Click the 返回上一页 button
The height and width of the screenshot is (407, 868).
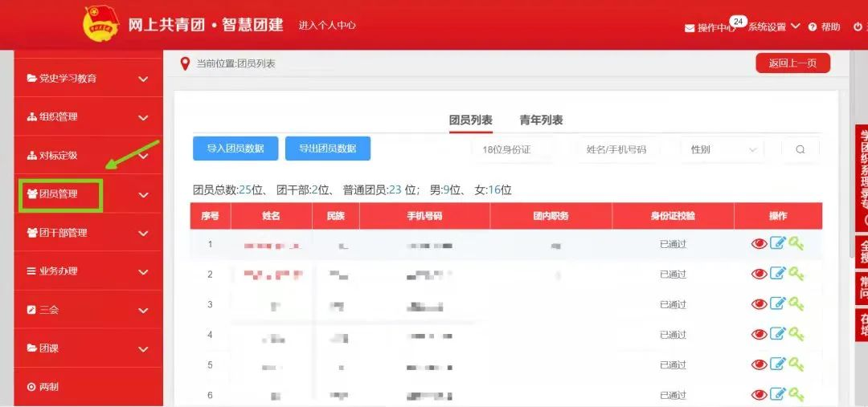coord(792,63)
